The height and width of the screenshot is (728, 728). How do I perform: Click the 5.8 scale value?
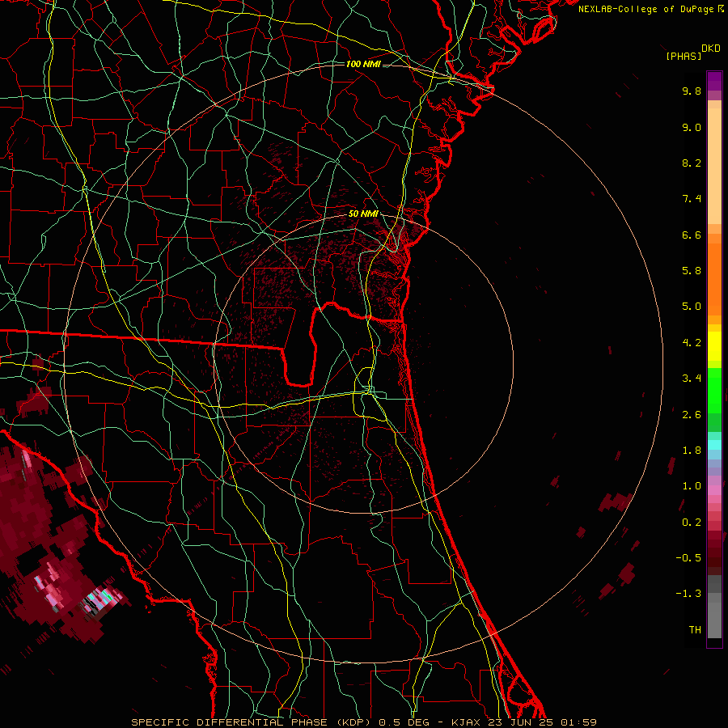pyautogui.click(x=692, y=271)
